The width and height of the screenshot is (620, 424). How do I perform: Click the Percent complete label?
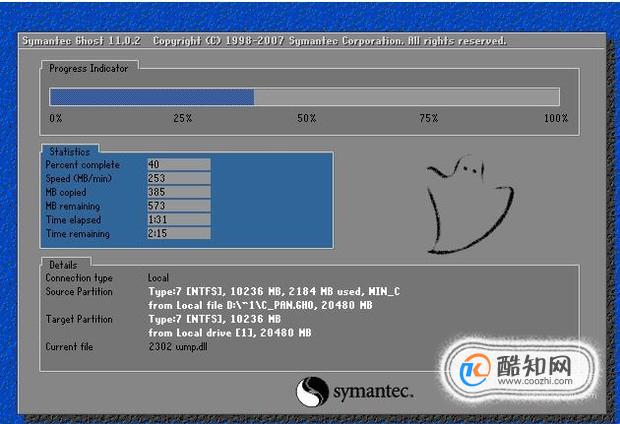[x=82, y=165]
